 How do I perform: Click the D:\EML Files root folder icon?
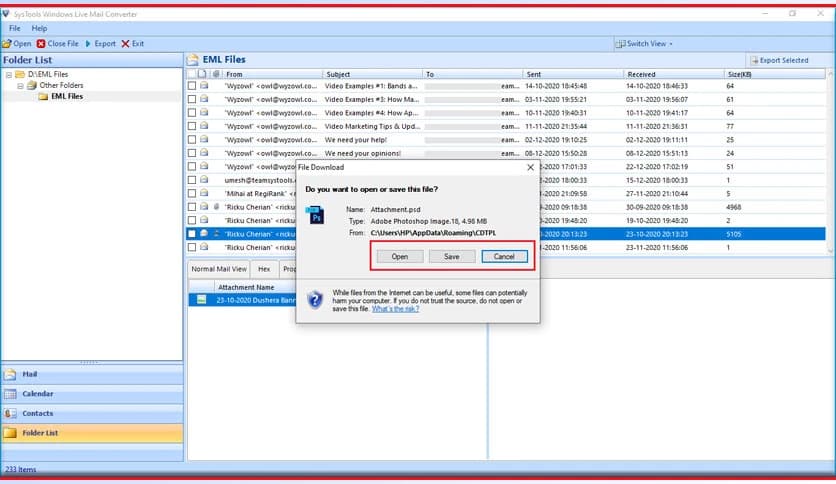(20, 74)
